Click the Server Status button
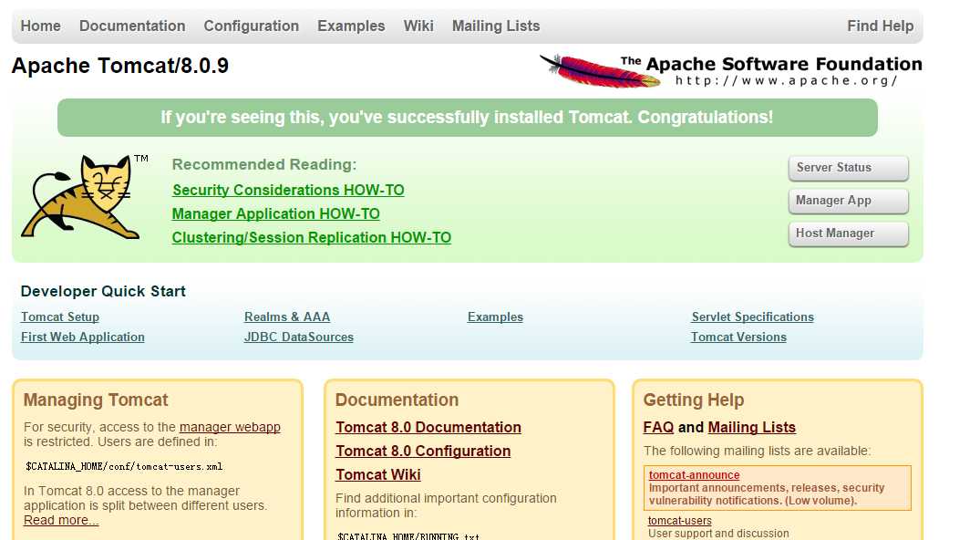The width and height of the screenshot is (980, 540). point(848,168)
